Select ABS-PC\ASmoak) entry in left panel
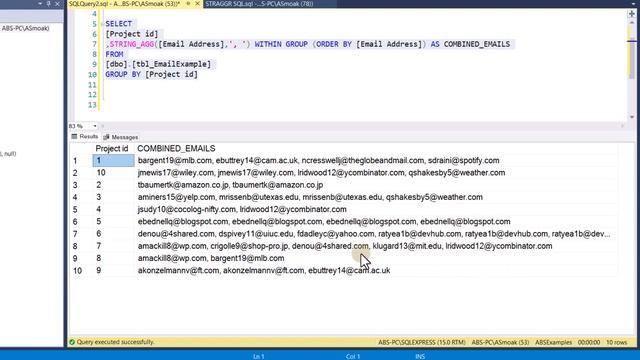 pos(25,28)
